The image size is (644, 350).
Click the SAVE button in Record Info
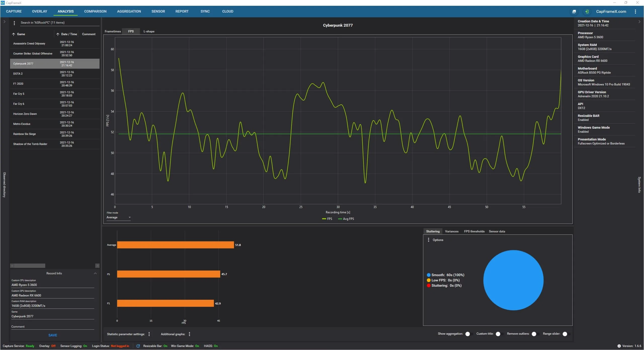point(53,335)
